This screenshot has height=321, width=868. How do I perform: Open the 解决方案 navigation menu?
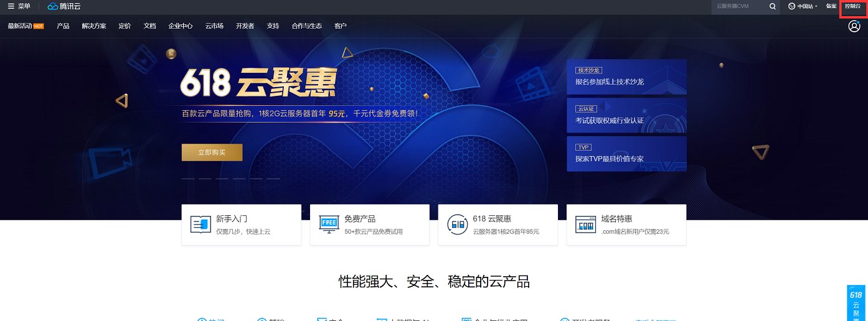(x=94, y=26)
